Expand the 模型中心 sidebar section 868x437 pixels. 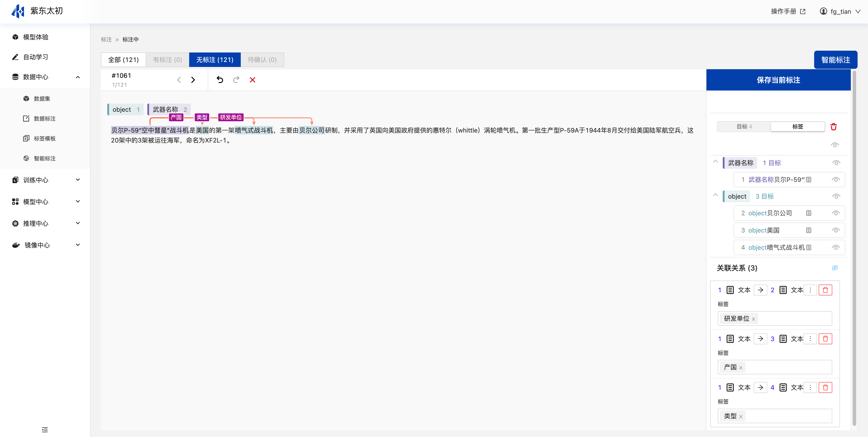click(x=78, y=202)
